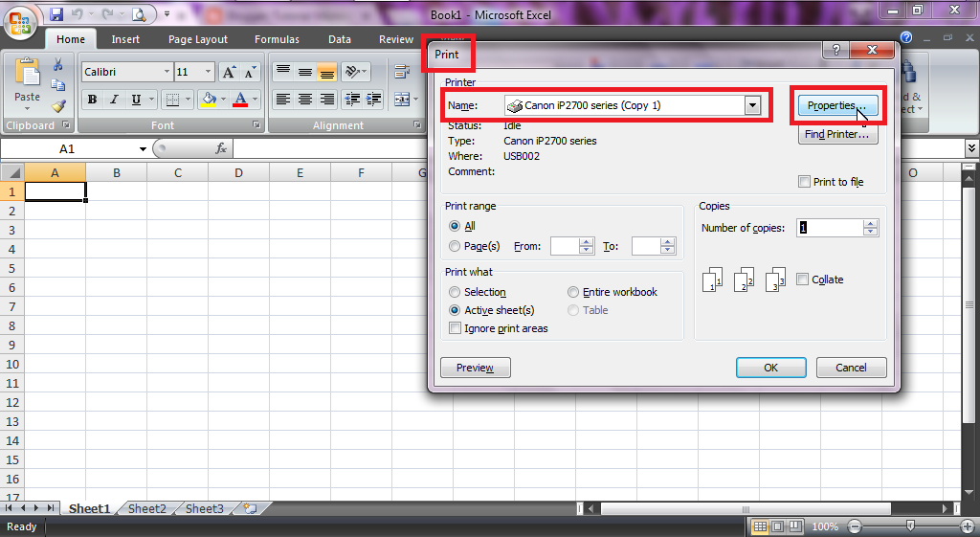Click the Print Preview icon in Quick Access Toolbar
This screenshot has height=537, width=980.
pos(139,13)
